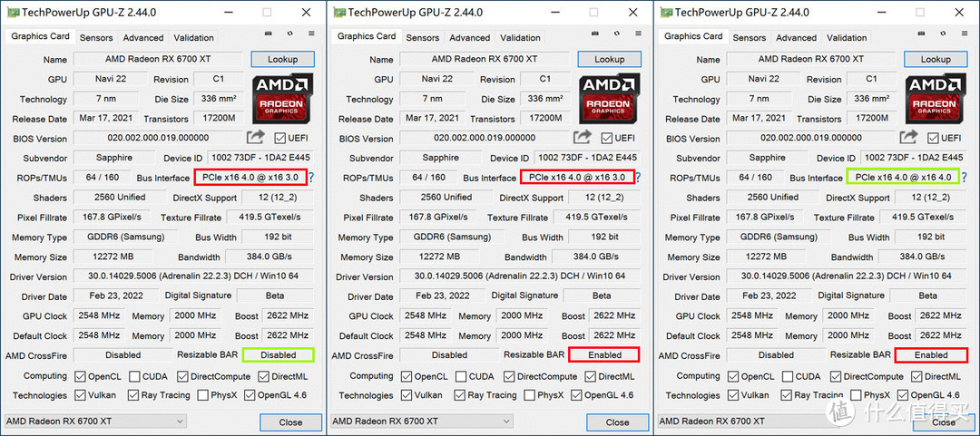This screenshot has height=436, width=980.
Task: Click the refresh icon in left GPU-Z window
Action: tap(290, 34)
